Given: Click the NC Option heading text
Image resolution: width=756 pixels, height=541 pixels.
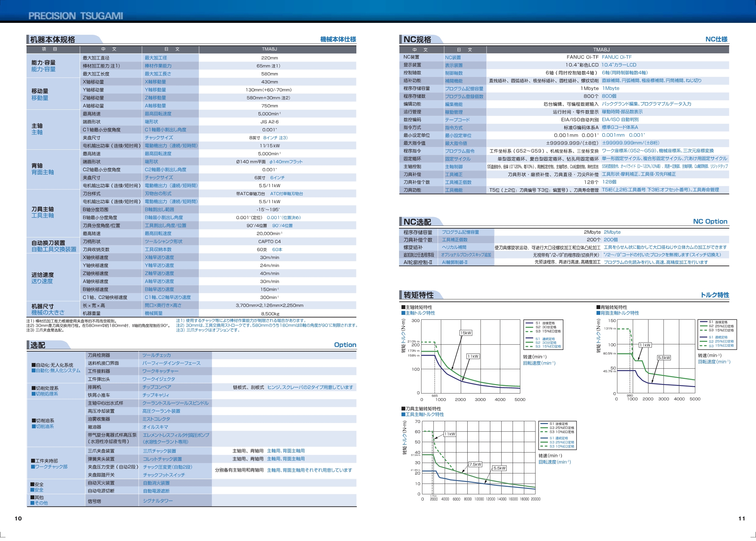Looking at the screenshot, I should 710,222.
